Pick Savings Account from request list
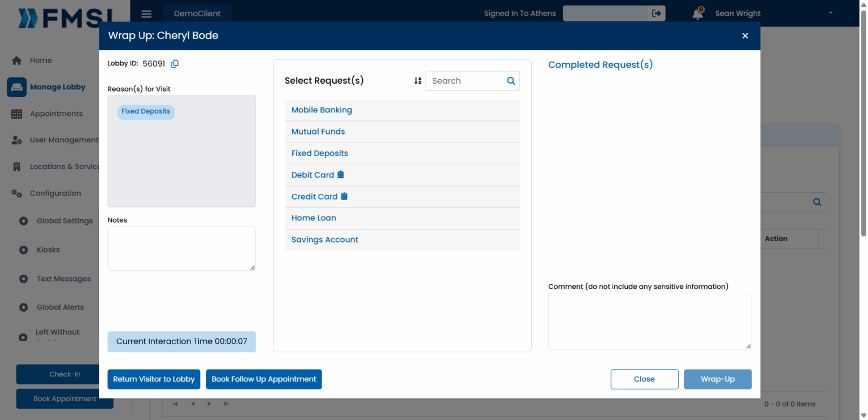The width and height of the screenshot is (868, 420). [x=324, y=240]
